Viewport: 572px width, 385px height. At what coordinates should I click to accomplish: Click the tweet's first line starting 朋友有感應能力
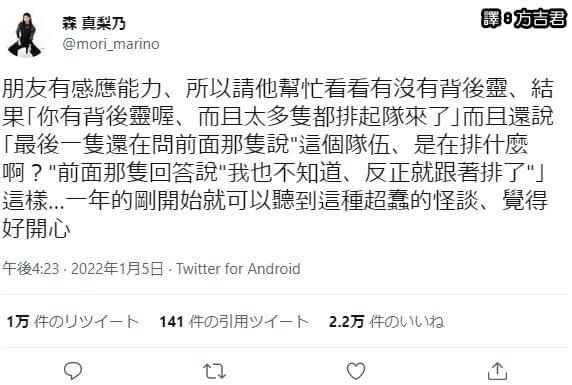278,88
